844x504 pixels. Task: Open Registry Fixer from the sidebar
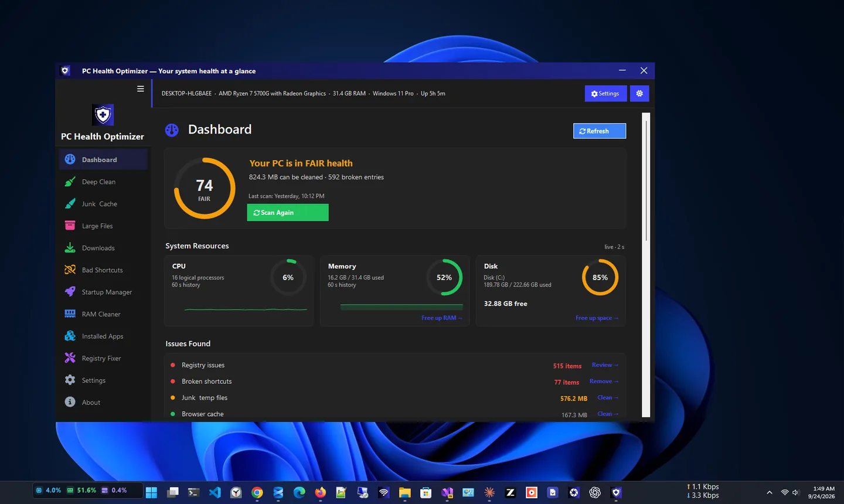(103, 358)
